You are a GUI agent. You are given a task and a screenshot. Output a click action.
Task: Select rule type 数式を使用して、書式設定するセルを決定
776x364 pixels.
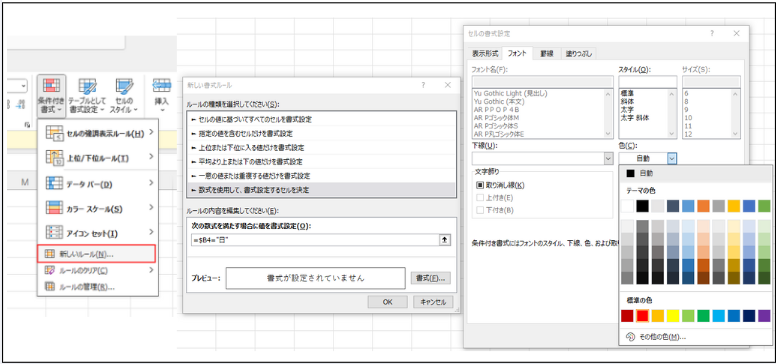321,189
